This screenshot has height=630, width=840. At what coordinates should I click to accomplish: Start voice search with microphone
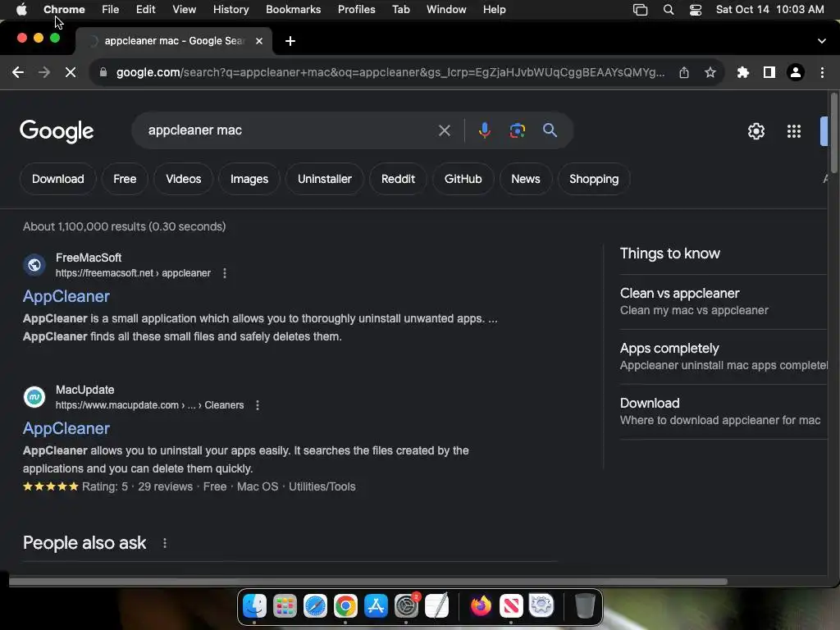[x=484, y=130]
